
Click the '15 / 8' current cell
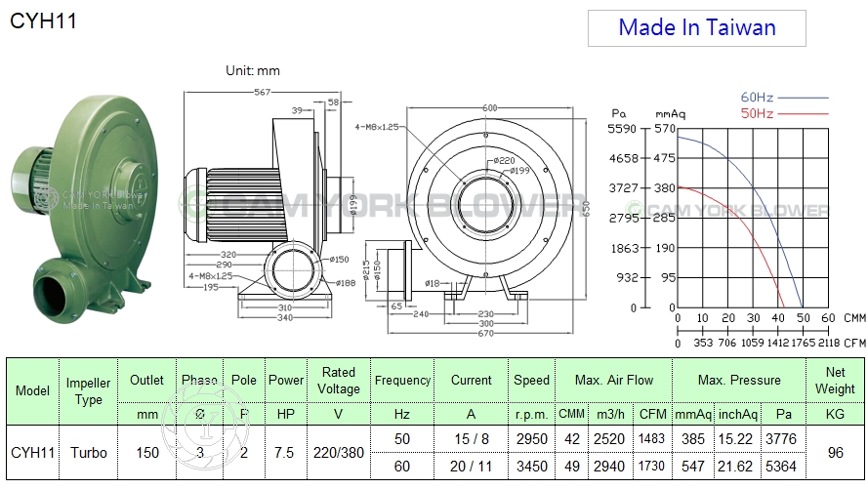471,439
